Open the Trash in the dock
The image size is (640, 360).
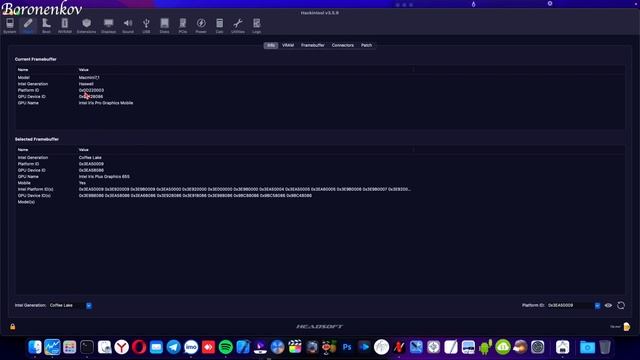tap(605, 347)
